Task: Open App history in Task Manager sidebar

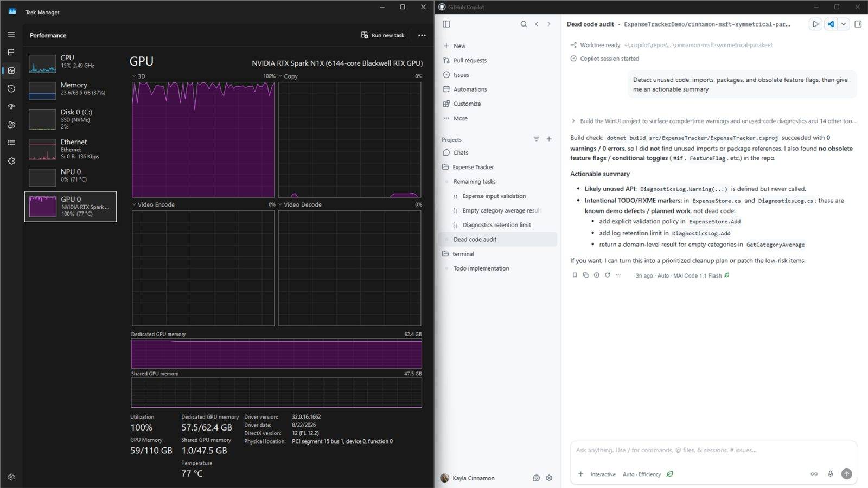Action: tap(11, 88)
